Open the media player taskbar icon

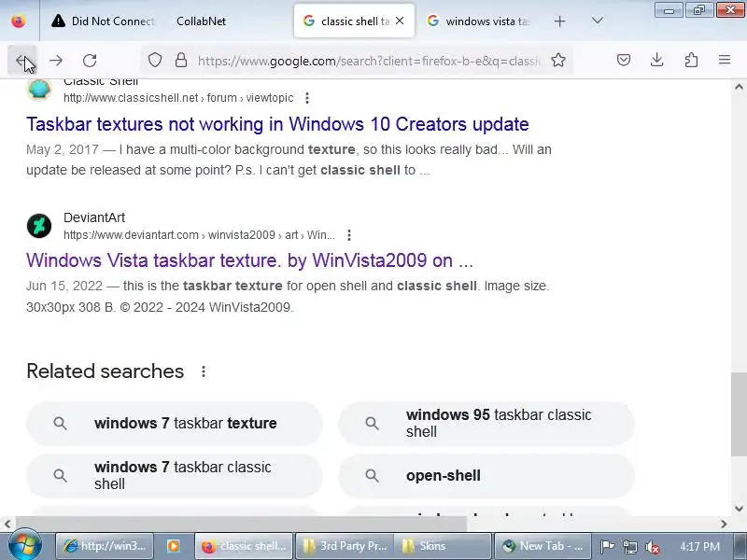click(x=174, y=546)
